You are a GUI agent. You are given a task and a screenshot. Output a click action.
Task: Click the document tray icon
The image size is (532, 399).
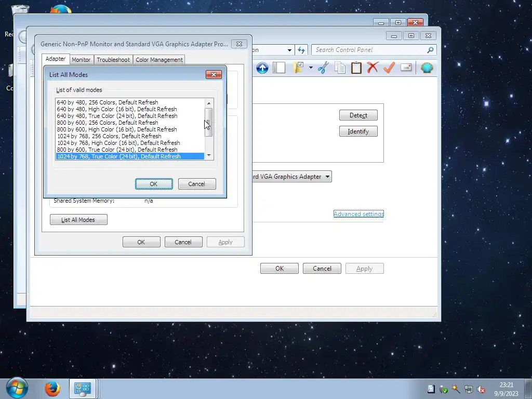431,389
